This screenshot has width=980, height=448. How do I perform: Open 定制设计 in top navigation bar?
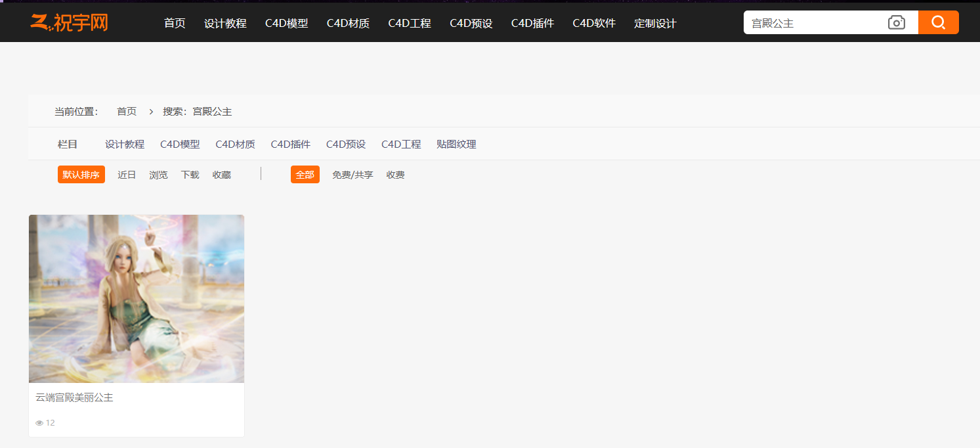coord(655,23)
